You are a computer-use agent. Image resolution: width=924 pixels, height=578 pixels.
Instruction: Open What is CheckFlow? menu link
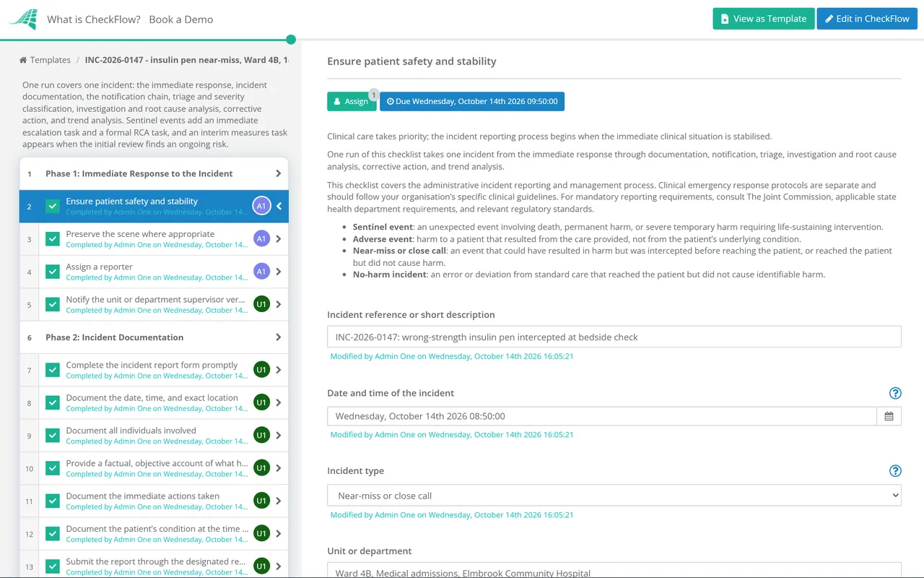94,20
